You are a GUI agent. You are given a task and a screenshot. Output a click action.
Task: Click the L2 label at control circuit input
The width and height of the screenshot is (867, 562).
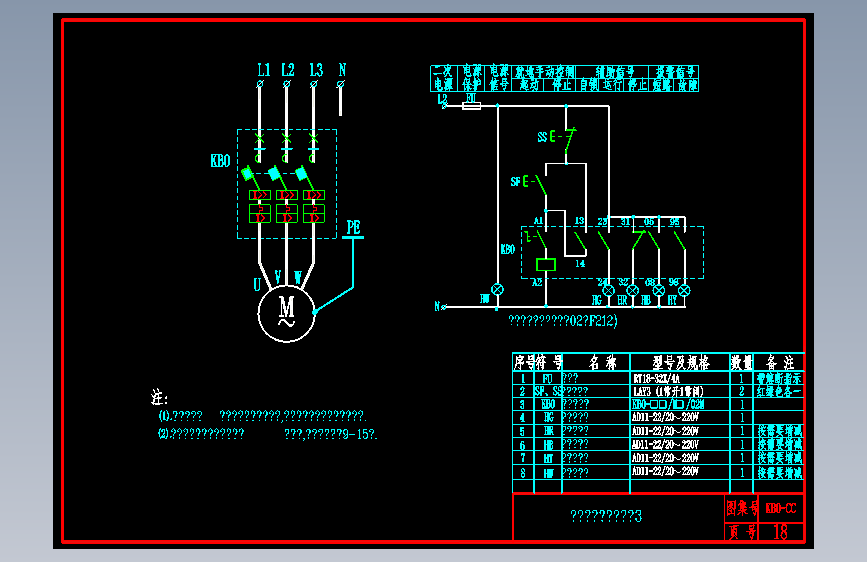(x=442, y=100)
